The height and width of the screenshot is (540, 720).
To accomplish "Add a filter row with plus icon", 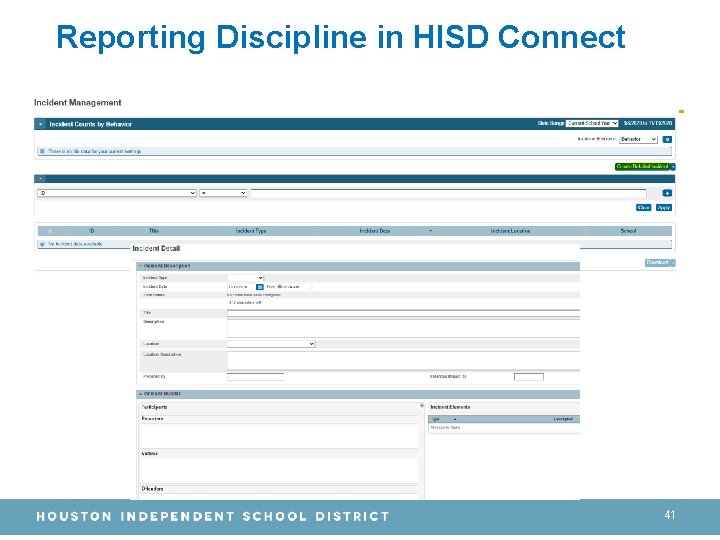I will [667, 193].
